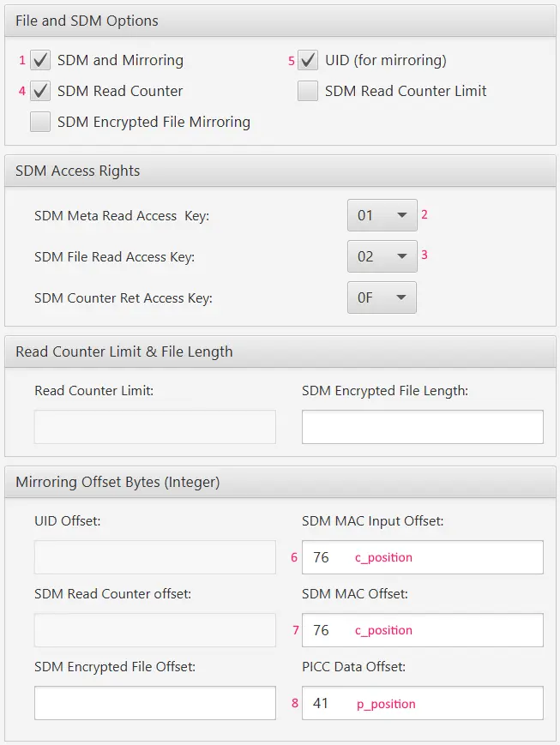Viewport: 560px width, 745px height.
Task: Enable the SDM Read Counter Limit checkbox
Action: [x=308, y=91]
